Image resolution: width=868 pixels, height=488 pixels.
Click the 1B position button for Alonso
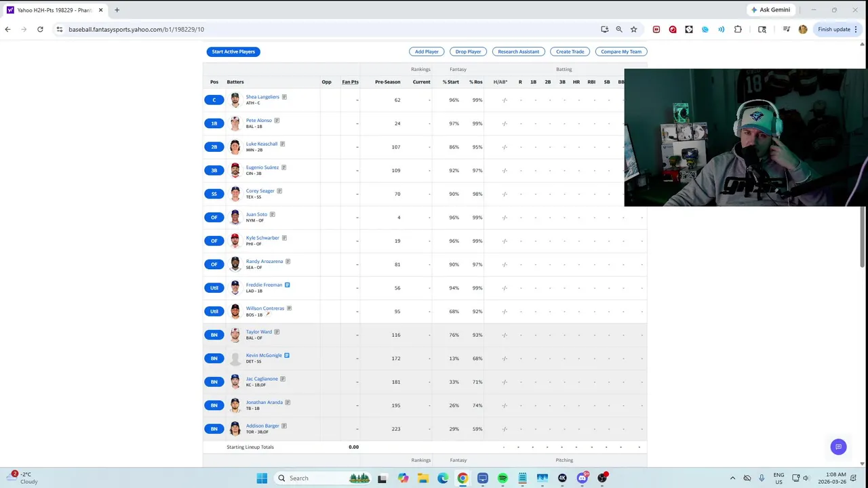click(x=214, y=123)
